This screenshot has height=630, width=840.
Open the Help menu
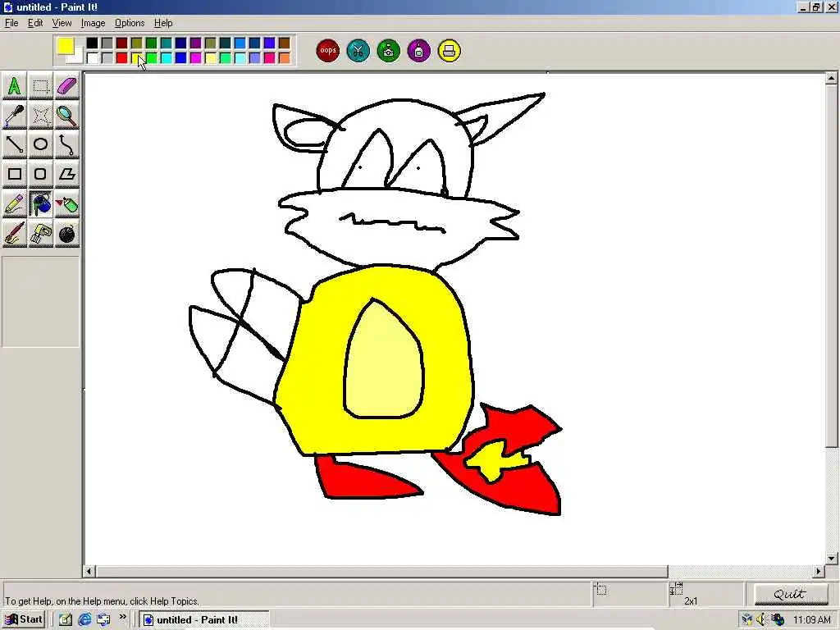pos(163,23)
